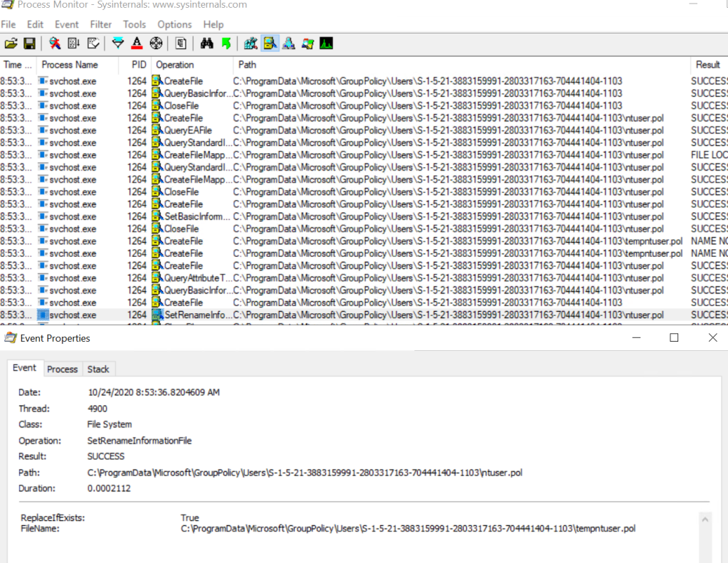Open the Filter menu

pyautogui.click(x=101, y=24)
